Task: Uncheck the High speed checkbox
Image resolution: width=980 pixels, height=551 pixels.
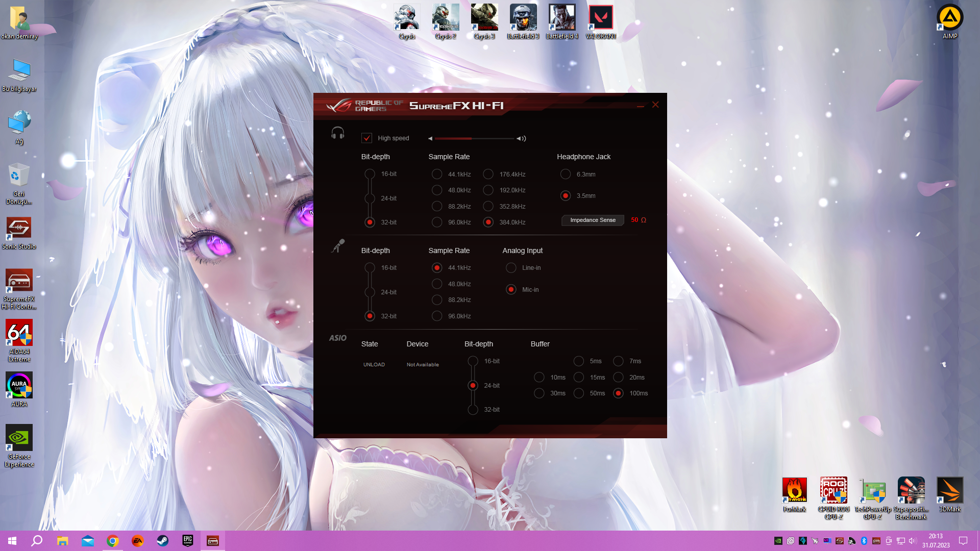Action: (366, 138)
